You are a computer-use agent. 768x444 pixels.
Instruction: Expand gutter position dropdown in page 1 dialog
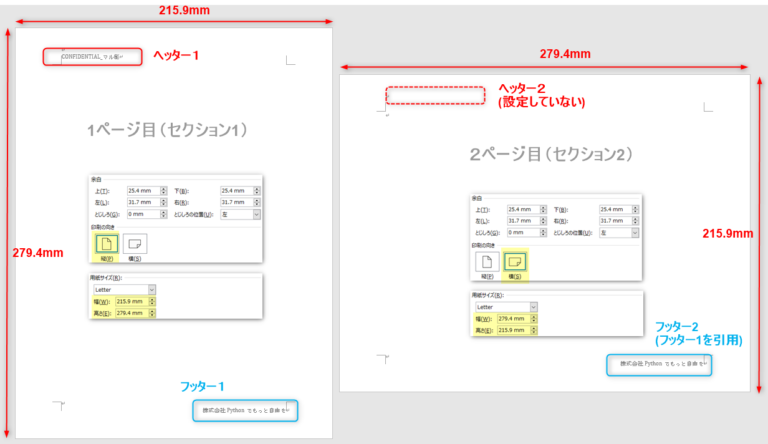tap(256, 214)
